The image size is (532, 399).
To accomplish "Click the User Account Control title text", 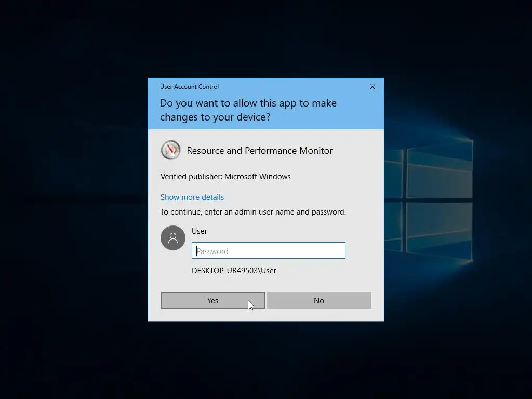I will tap(189, 87).
